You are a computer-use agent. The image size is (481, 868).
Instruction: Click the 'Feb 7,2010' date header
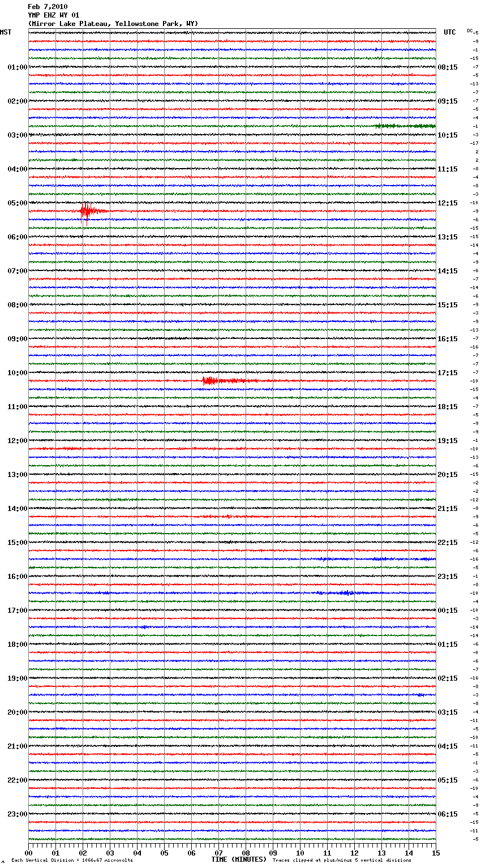tap(48, 7)
